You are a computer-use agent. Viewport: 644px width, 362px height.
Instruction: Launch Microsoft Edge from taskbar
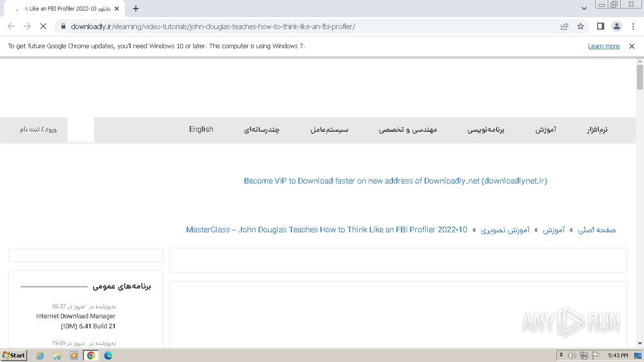(x=108, y=355)
